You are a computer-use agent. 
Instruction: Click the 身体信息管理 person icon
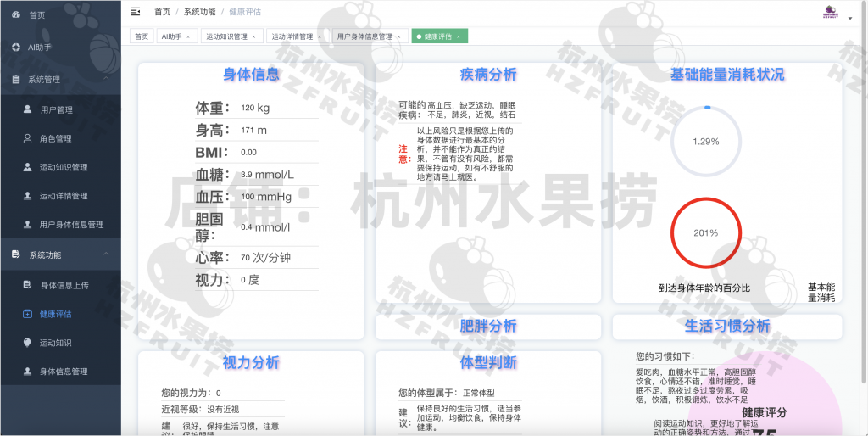pyautogui.click(x=27, y=372)
